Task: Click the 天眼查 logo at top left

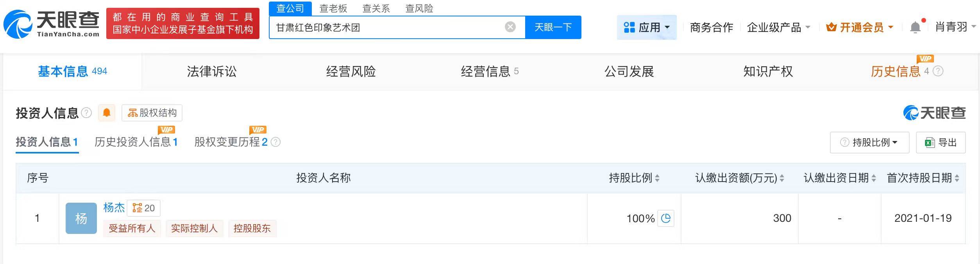Action: [x=51, y=24]
